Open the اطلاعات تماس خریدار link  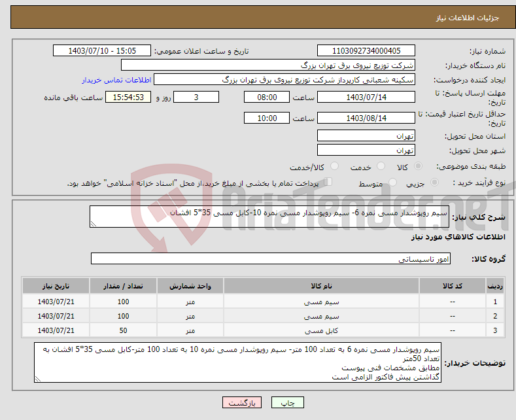[x=116, y=80]
